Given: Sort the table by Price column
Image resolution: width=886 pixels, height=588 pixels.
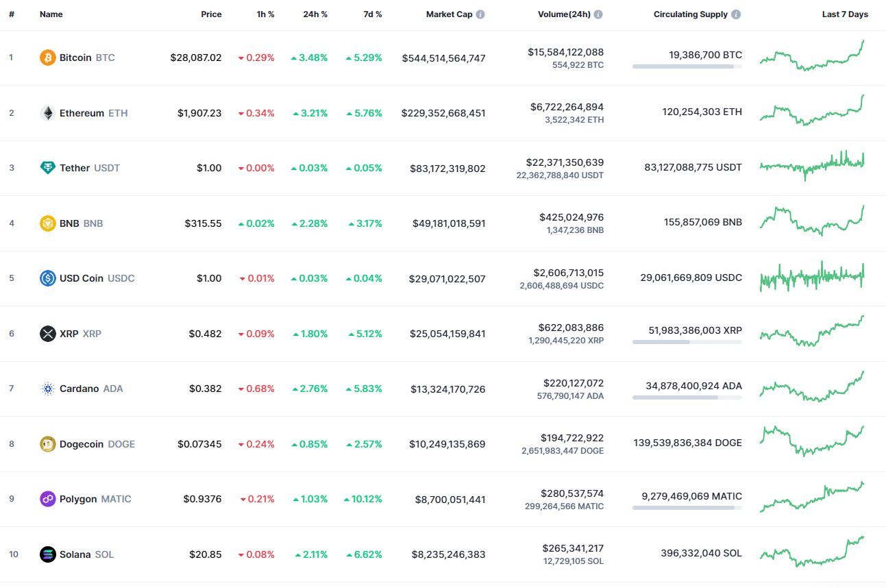Looking at the screenshot, I should (211, 14).
